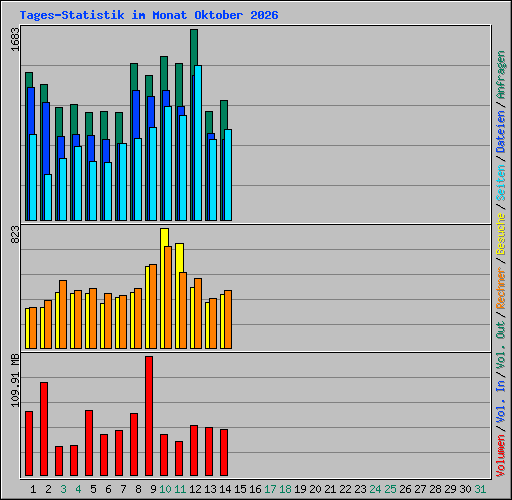This screenshot has width=512, height=500.
Task: Click day 9 on the x-axis
Action: pos(153,489)
